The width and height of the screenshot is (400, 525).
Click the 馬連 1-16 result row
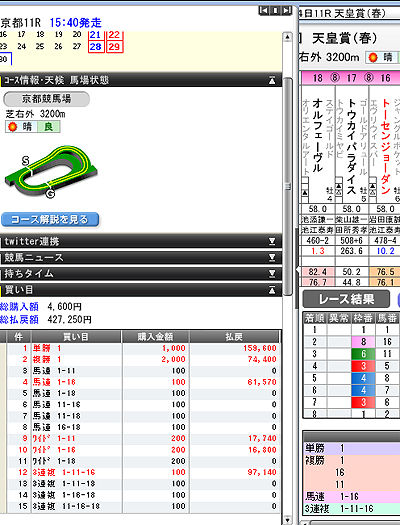[351, 497]
